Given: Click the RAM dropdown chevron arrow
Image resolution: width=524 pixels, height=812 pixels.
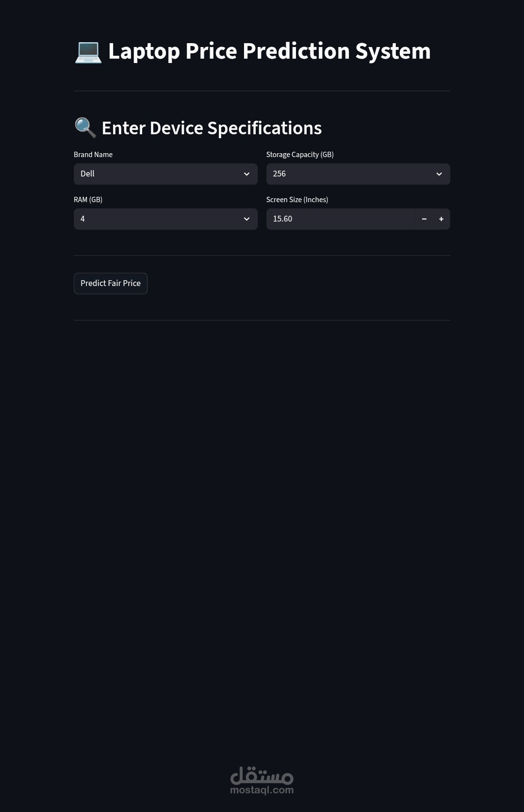Looking at the screenshot, I should tap(246, 219).
